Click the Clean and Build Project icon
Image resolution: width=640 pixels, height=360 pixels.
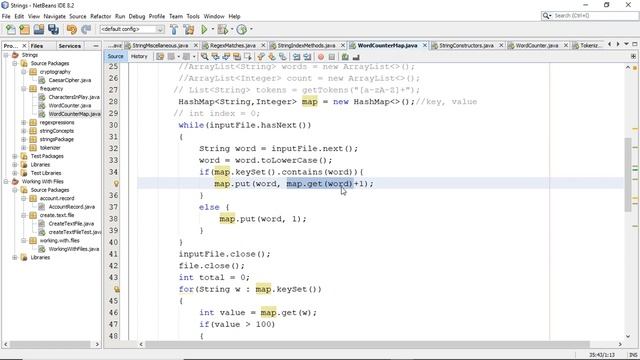tap(189, 29)
